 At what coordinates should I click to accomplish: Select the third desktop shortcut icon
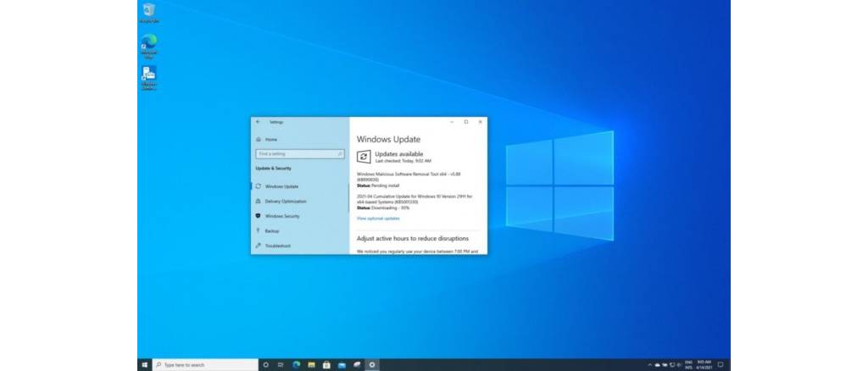[x=149, y=78]
